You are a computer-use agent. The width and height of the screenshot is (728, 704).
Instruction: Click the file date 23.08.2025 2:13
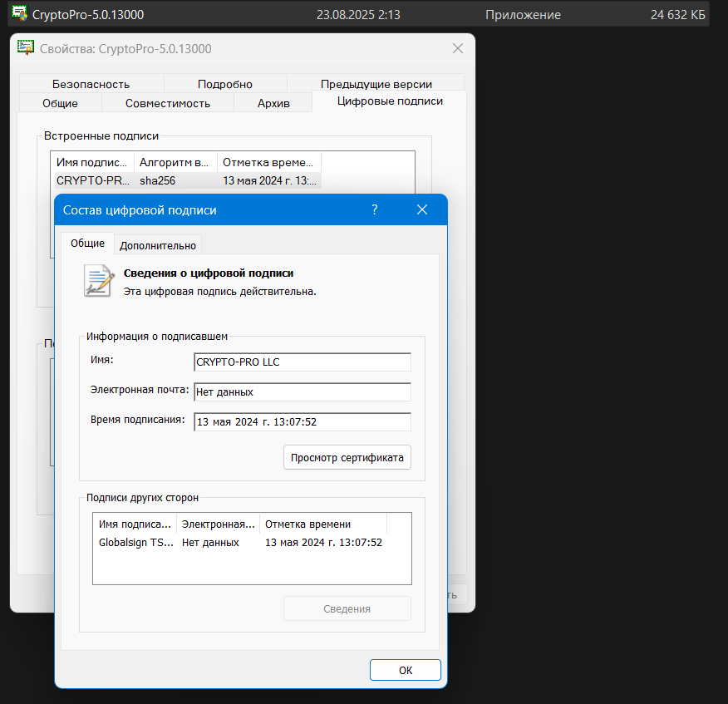click(358, 15)
